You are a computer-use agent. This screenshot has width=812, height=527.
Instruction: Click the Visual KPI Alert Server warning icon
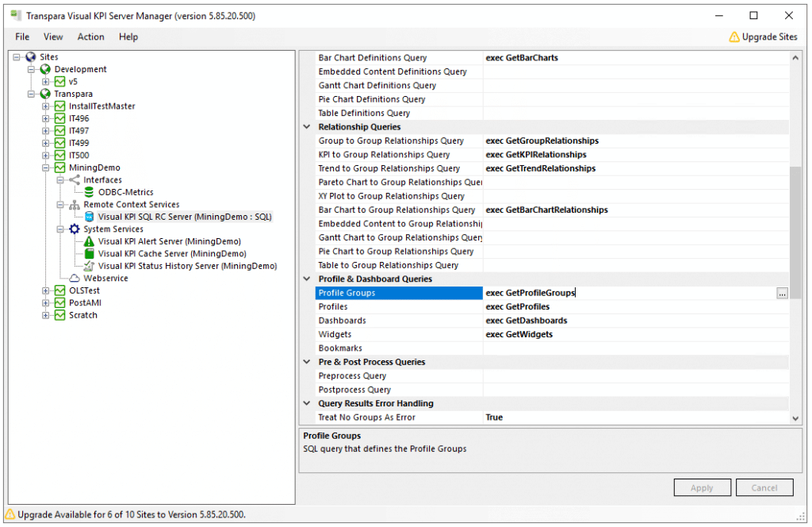[89, 241]
